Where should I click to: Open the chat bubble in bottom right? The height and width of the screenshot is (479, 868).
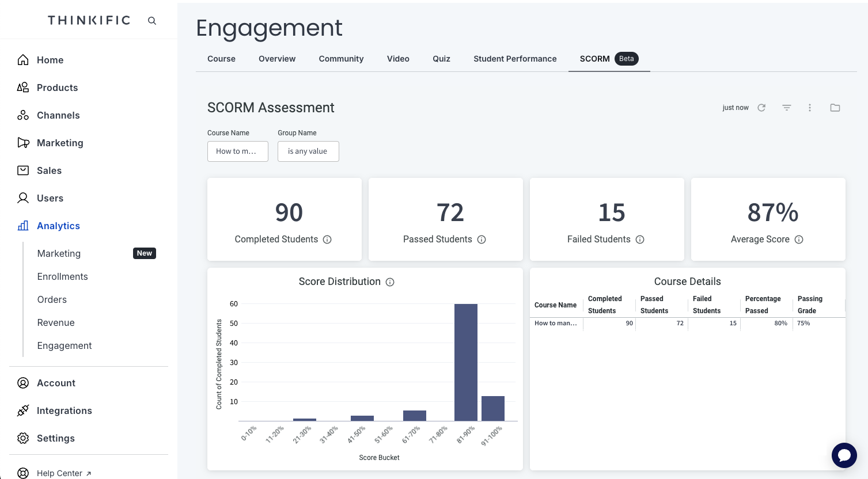pos(844,455)
